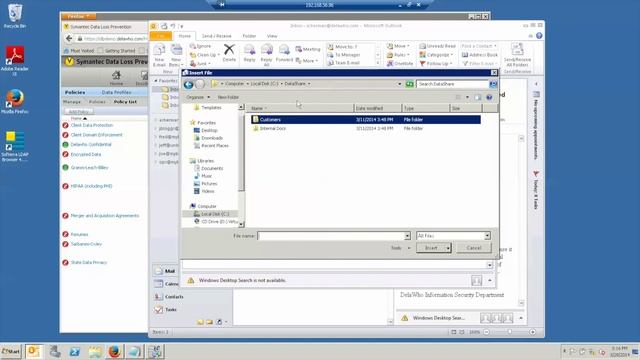Image resolution: width=640 pixels, height=360 pixels.
Task: Switch to the Send / Receive ribbon tab
Action: pos(216,36)
